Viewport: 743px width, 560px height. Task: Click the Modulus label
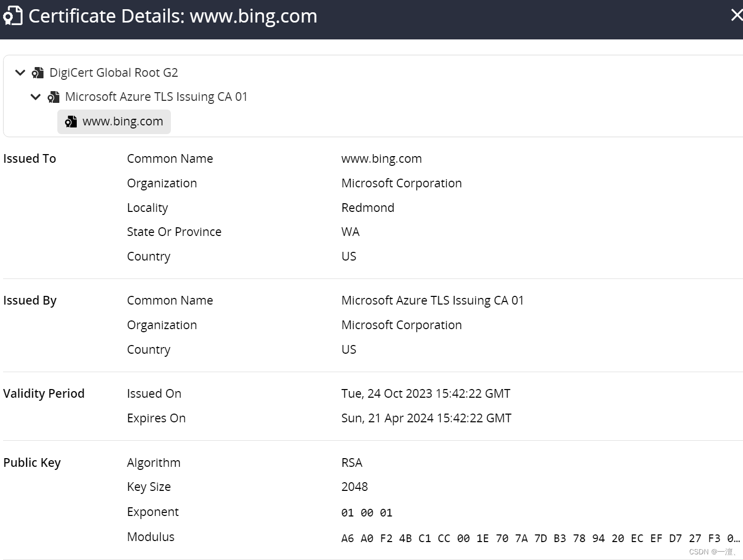(150, 537)
